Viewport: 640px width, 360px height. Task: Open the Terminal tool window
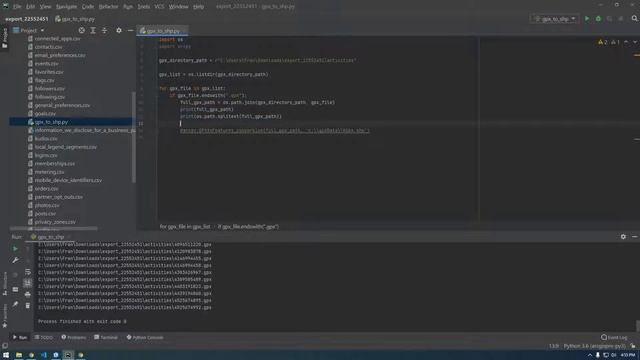(x=106, y=337)
